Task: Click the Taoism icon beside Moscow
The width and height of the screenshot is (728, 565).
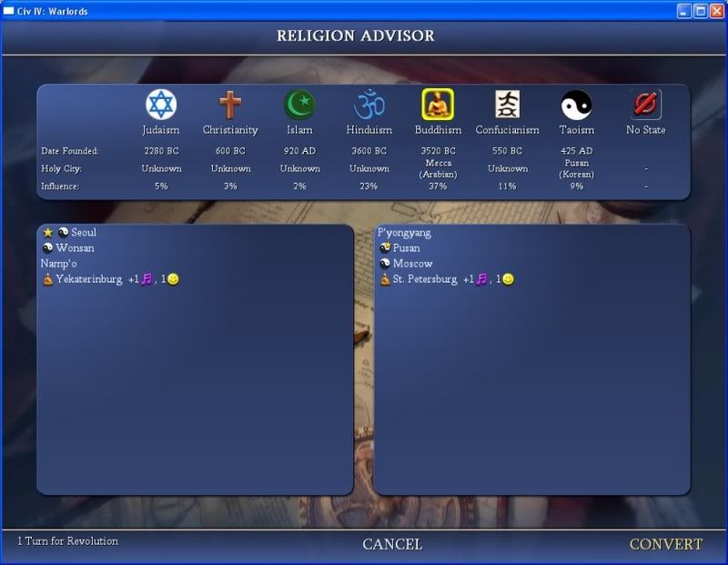Action: 385,264
